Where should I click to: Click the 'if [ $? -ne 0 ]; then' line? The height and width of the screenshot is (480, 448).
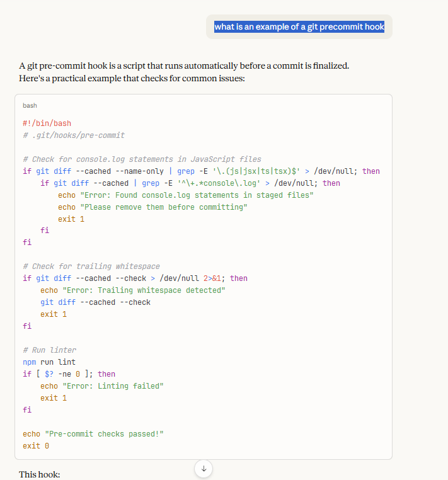pyautogui.click(x=69, y=374)
